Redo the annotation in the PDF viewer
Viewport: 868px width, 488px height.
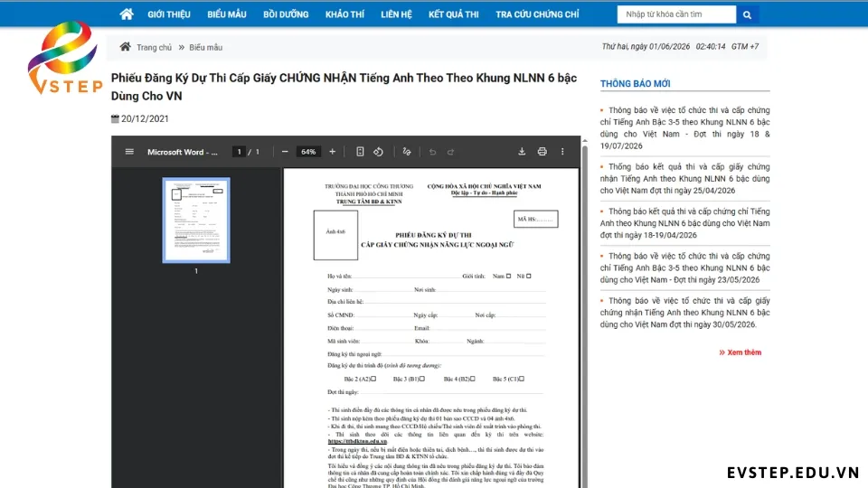pos(450,152)
